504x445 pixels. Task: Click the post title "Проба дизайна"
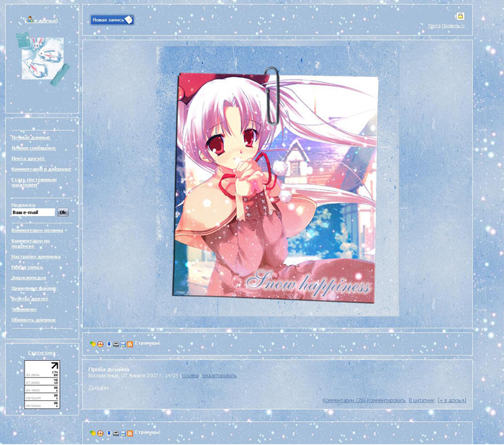click(x=109, y=369)
